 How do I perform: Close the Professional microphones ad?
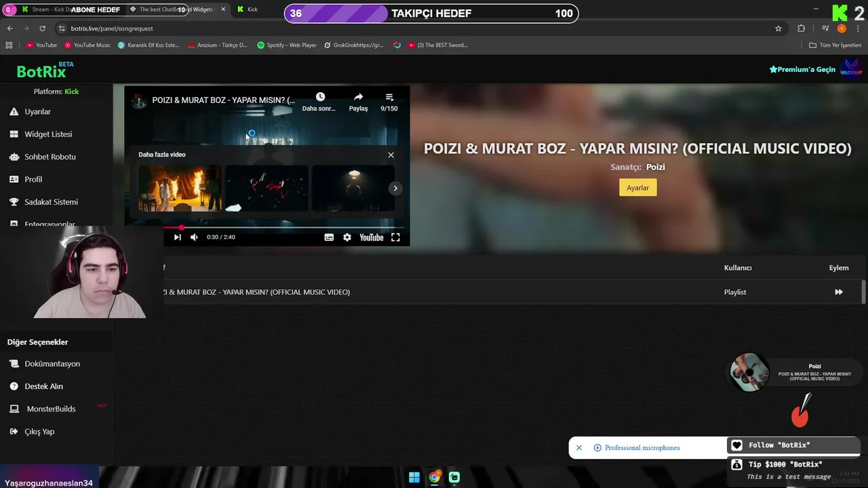point(579,448)
